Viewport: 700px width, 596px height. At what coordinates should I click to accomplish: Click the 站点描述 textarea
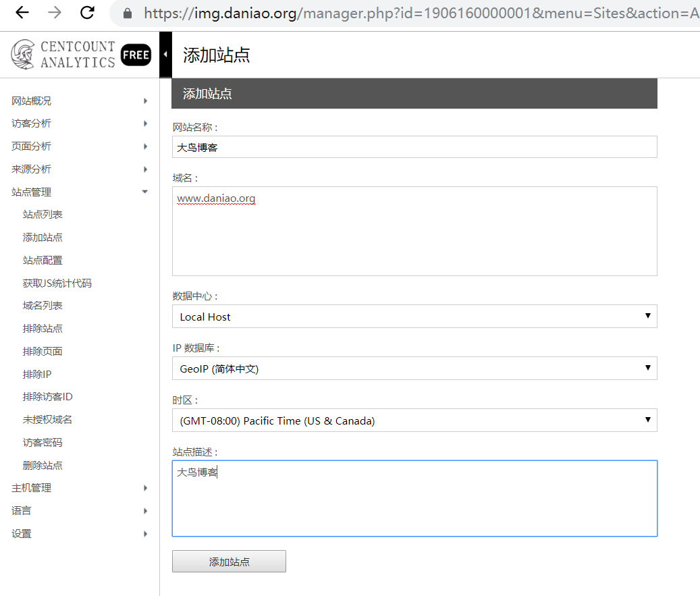(x=414, y=498)
